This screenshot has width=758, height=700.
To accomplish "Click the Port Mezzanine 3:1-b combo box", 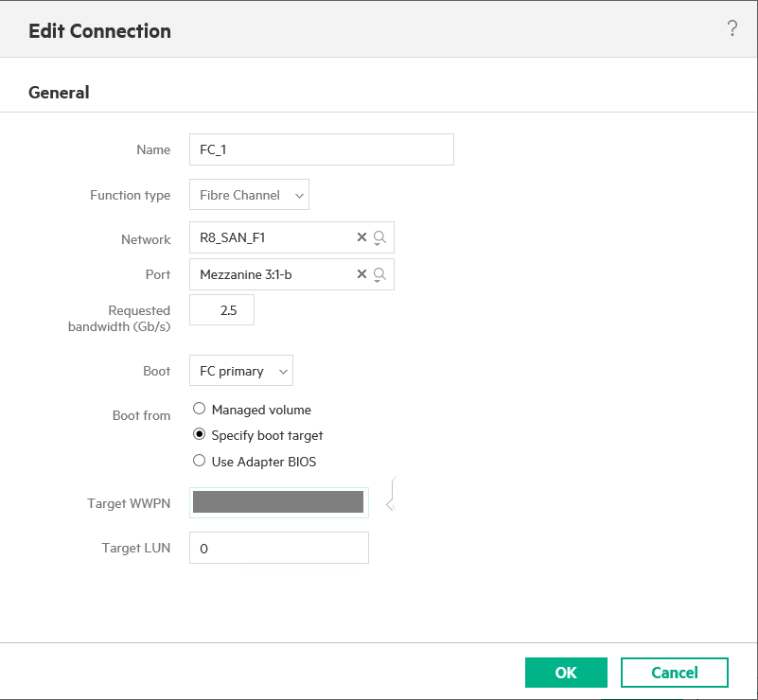I will point(291,274).
